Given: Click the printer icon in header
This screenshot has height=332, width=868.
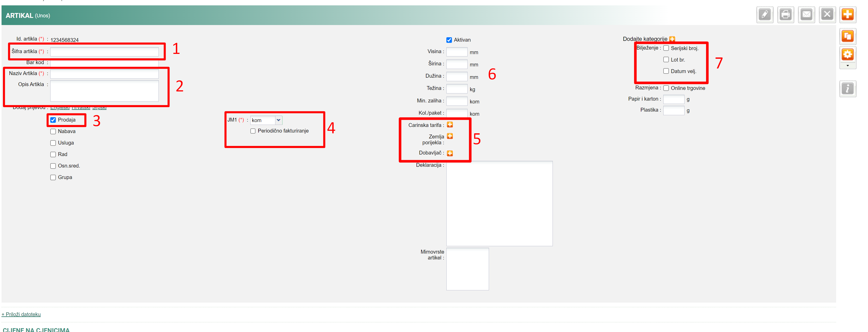Looking at the screenshot, I should pos(786,15).
